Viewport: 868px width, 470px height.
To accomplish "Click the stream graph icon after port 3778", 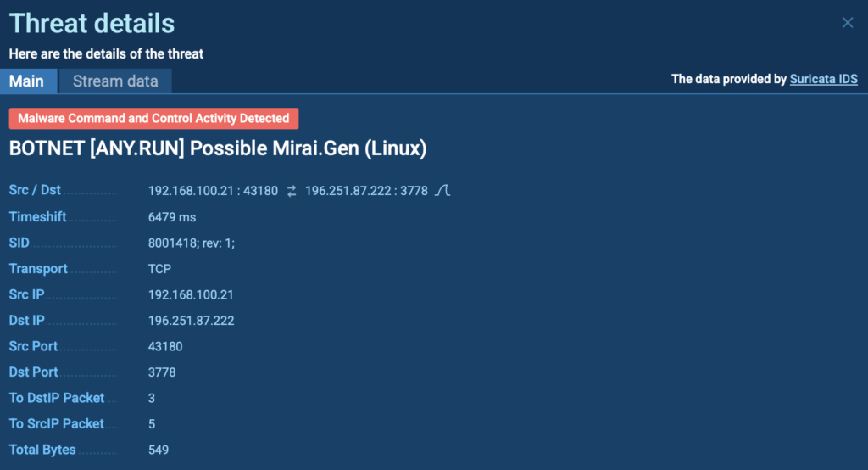I will tap(442, 191).
